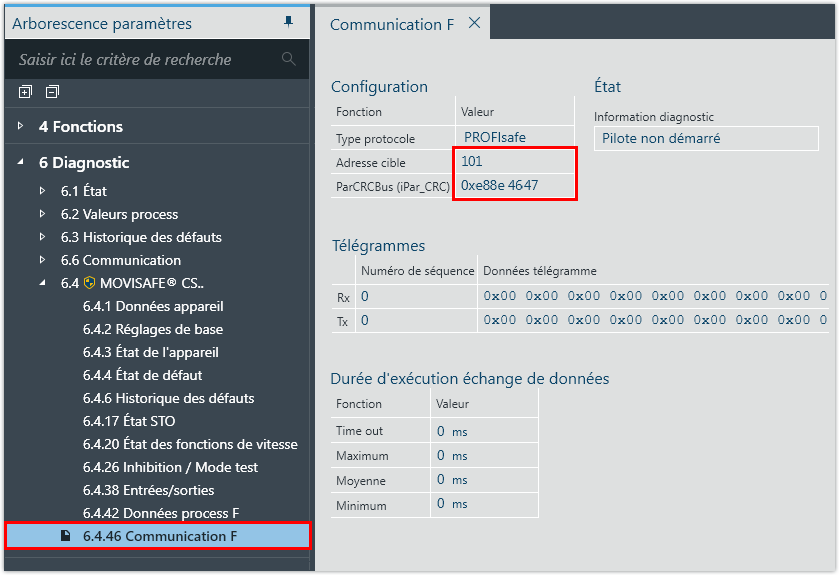This screenshot has width=839, height=575.
Task: Collapse the 6 Diagnostic node
Action: tap(20, 162)
